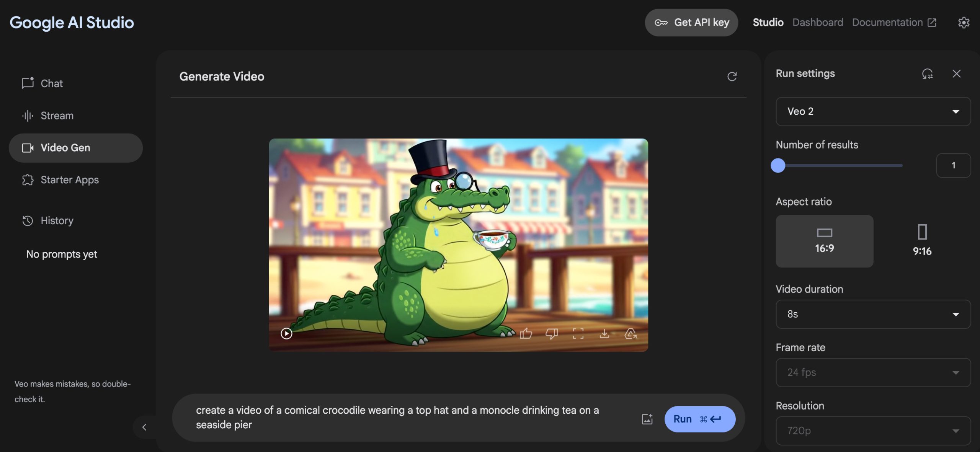Click the add image icon in prompt
The height and width of the screenshot is (452, 980).
[x=647, y=419]
